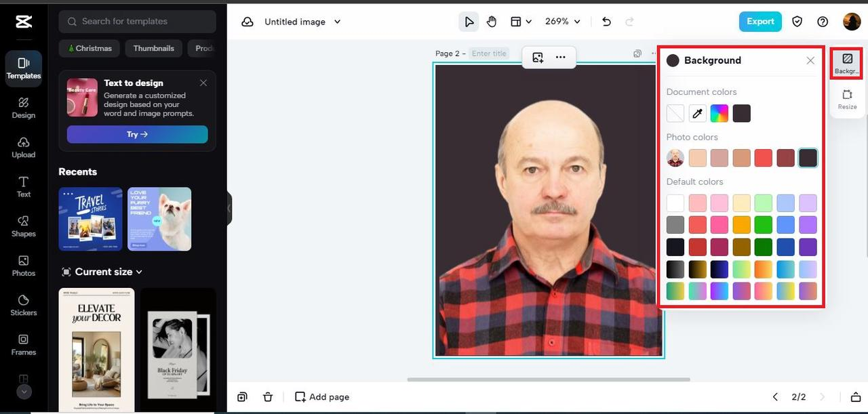
Task: Open the shield privacy icon
Action: tap(797, 22)
